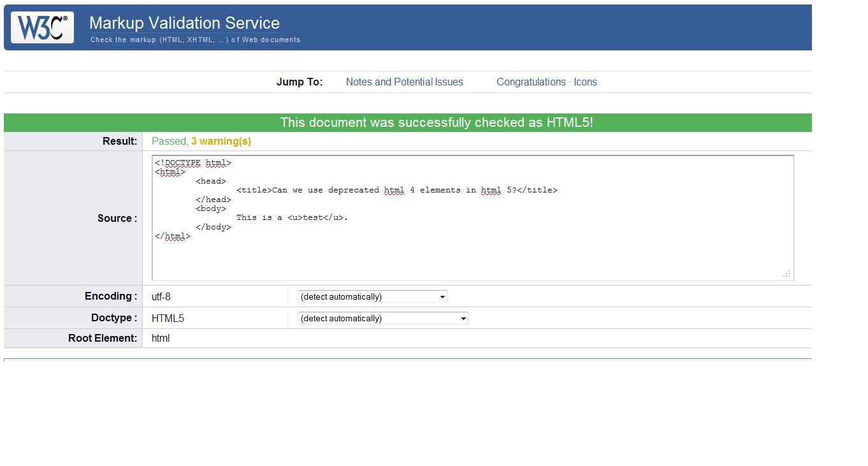Click the 'This is a <u>test</u>.' source line
This screenshot has width=868, height=466.
point(292,217)
